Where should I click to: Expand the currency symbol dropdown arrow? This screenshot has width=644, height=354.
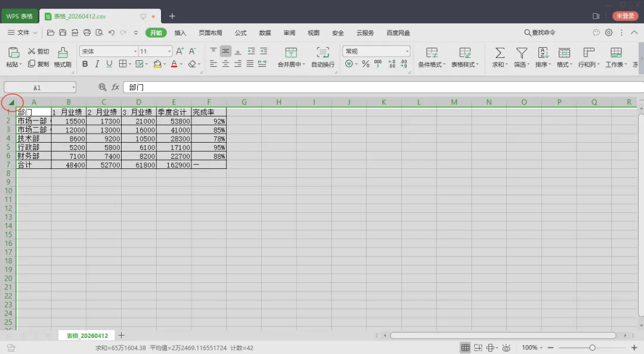(x=356, y=64)
